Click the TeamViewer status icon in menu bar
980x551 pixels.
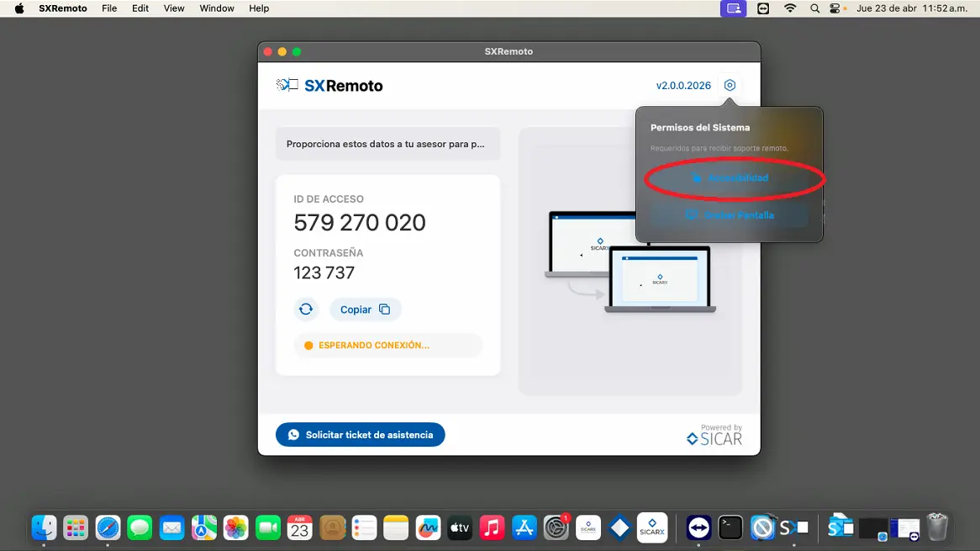(763, 8)
